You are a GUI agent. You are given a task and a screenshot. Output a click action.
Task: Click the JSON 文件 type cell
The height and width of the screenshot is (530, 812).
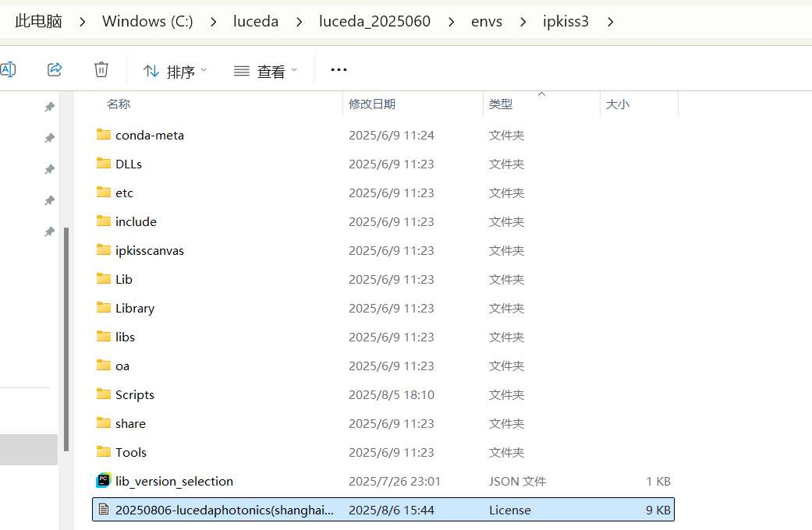(x=517, y=482)
